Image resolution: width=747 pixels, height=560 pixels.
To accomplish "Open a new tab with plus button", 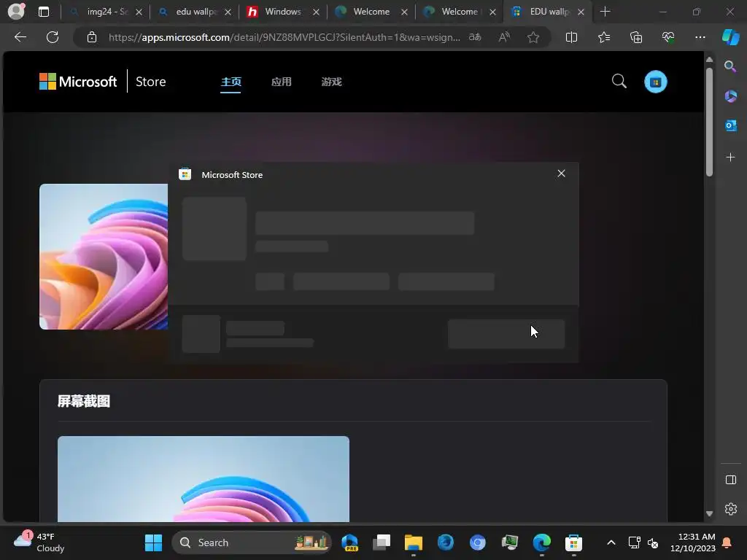I will [605, 12].
